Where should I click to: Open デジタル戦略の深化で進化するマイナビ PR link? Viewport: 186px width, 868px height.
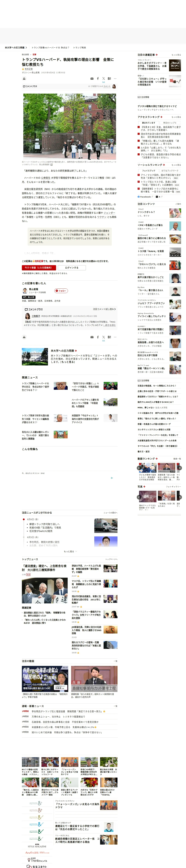pos(157,106)
